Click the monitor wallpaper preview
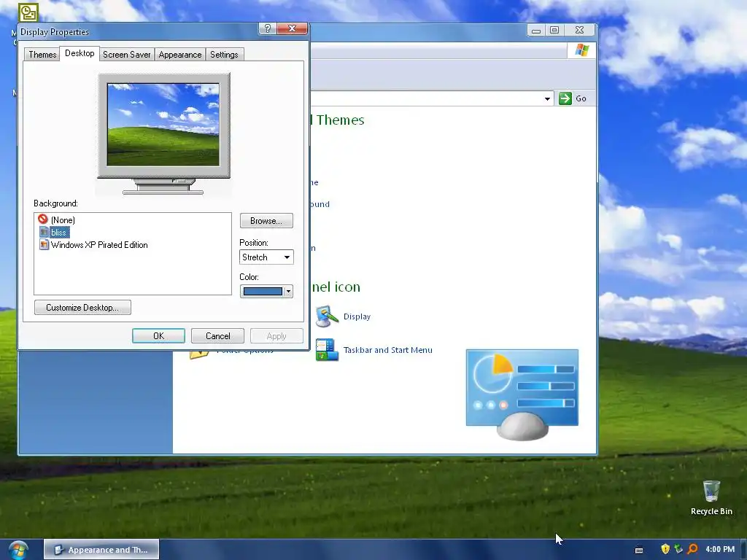Image resolution: width=747 pixels, height=560 pixels. (x=163, y=125)
